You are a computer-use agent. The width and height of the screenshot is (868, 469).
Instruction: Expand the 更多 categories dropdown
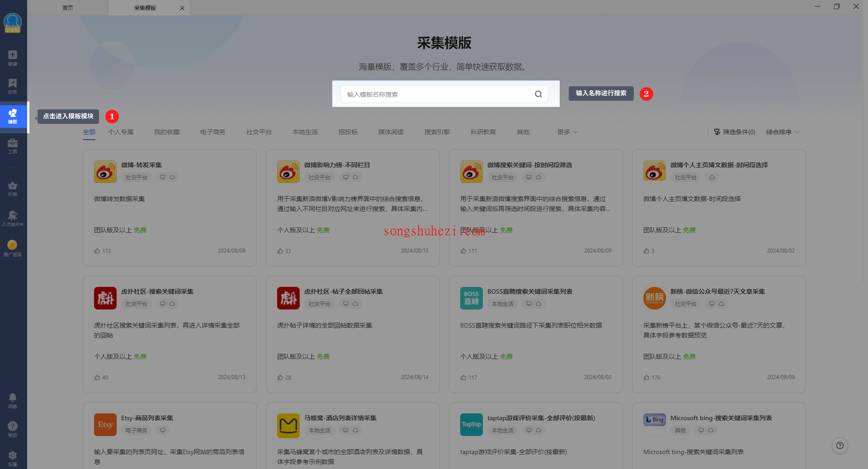pos(567,132)
